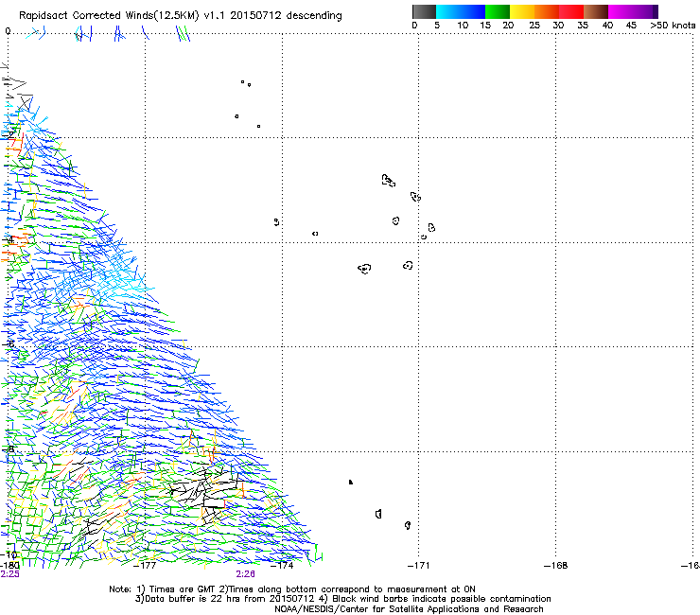
Task: Click the 'Data buffer is 22 hrs' note
Action: (x=342, y=599)
